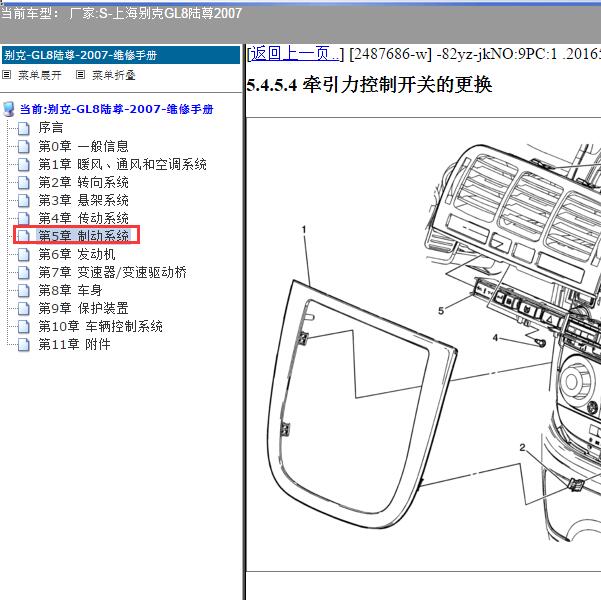Open the 序言 tree entry

(51, 128)
